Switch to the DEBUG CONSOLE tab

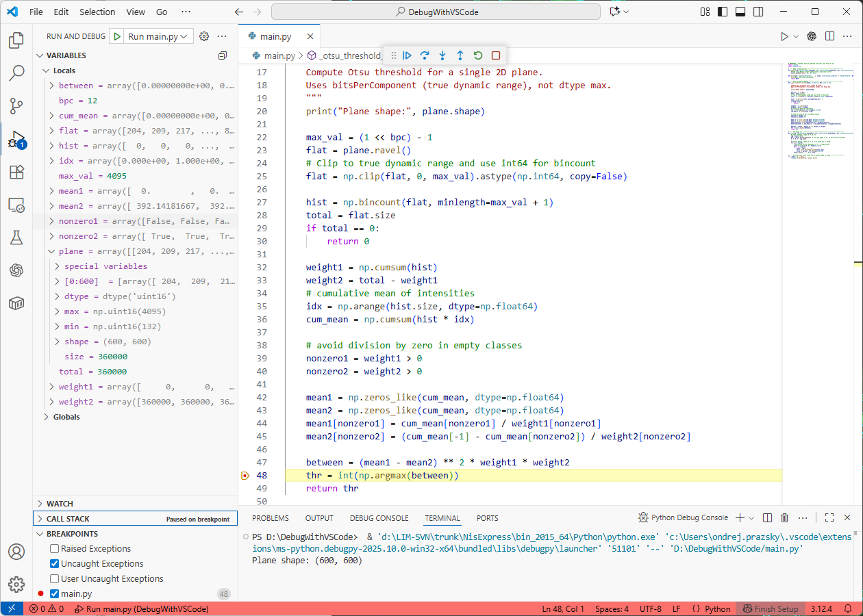coord(379,518)
